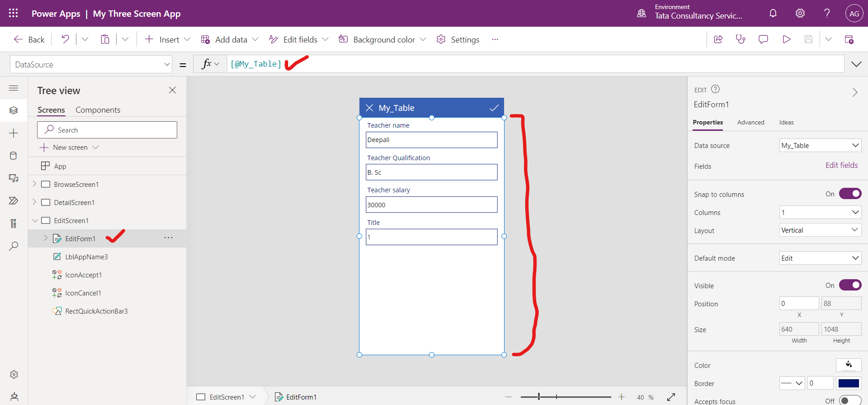The height and width of the screenshot is (405, 868).
Task: Switch to the Components tab
Action: coord(98,110)
